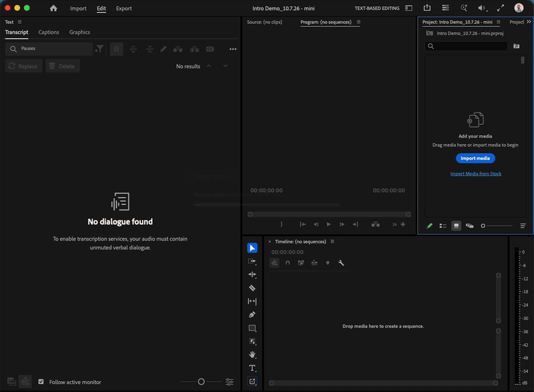Click the create search bin icon
The height and width of the screenshot is (392, 534).
click(x=517, y=46)
